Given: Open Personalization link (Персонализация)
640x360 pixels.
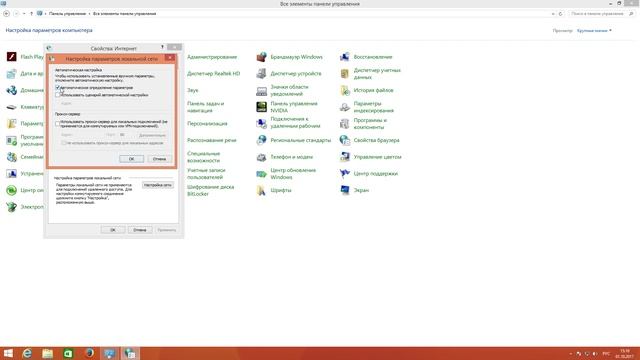Looking at the screenshot, I should [x=207, y=123].
